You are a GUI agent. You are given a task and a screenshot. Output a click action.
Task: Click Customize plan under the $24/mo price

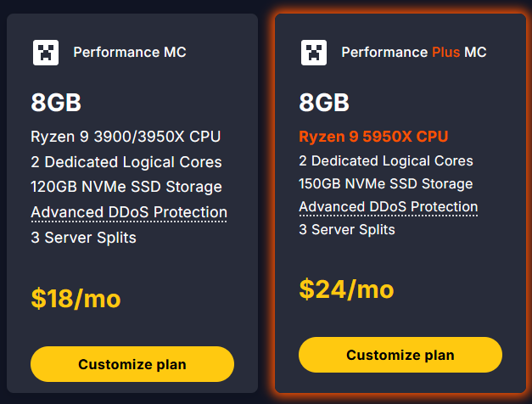pyautogui.click(x=400, y=355)
